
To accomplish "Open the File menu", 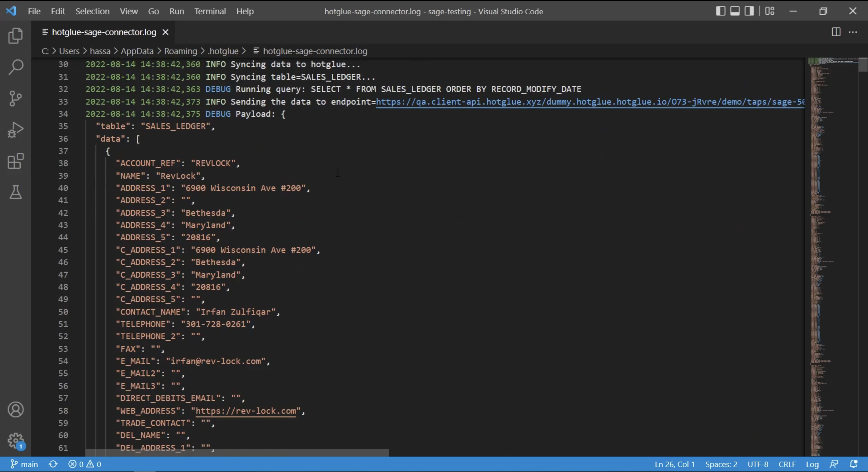I will pos(34,11).
